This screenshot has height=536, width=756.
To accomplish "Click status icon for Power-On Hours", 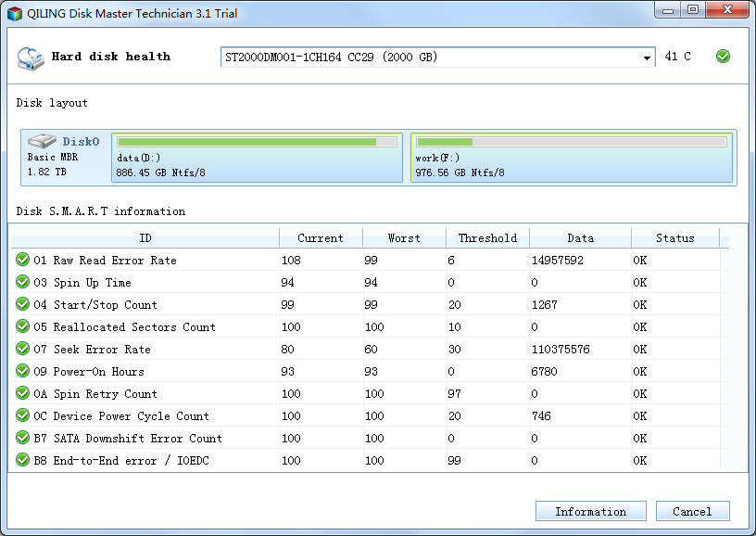I will [22, 371].
